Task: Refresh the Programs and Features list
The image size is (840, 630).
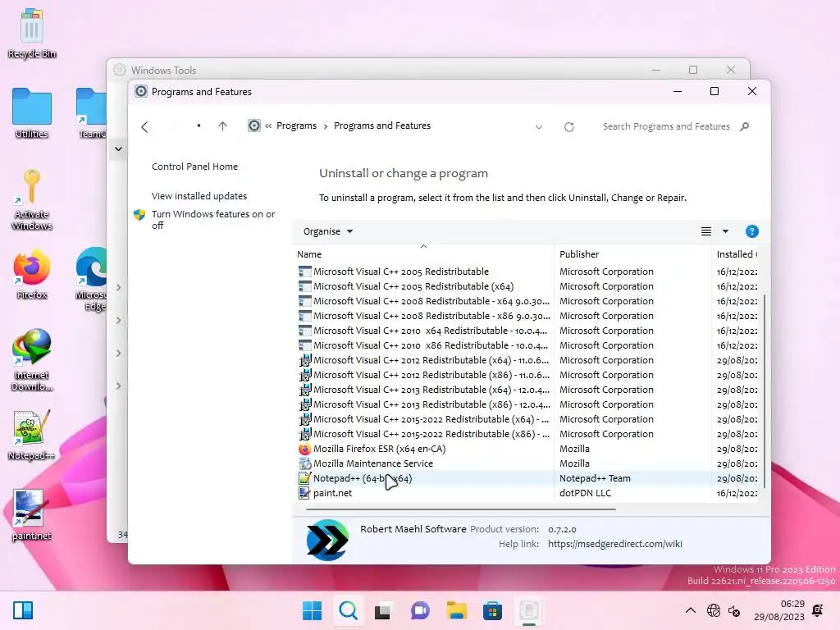Action: [569, 127]
